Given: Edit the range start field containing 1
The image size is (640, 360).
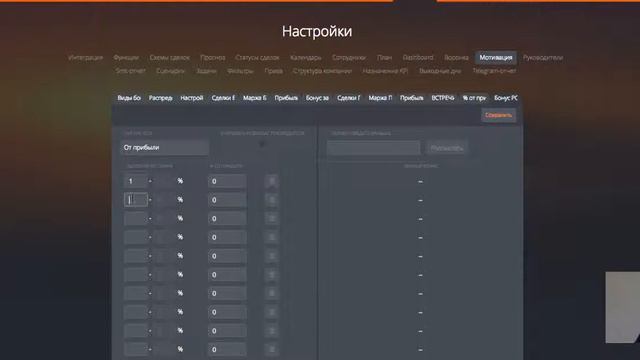Looking at the screenshot, I should [x=136, y=181].
